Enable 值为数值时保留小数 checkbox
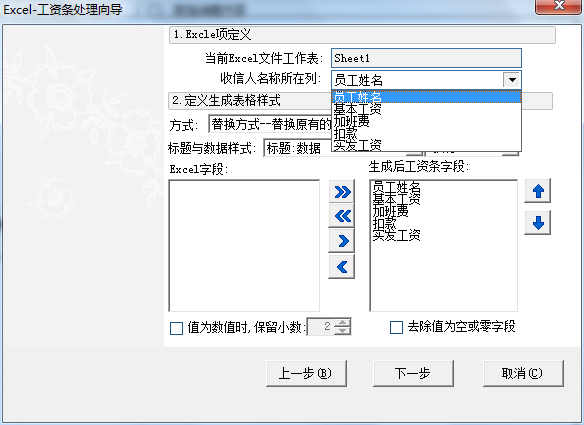The width and height of the screenshot is (584, 425). [x=176, y=328]
